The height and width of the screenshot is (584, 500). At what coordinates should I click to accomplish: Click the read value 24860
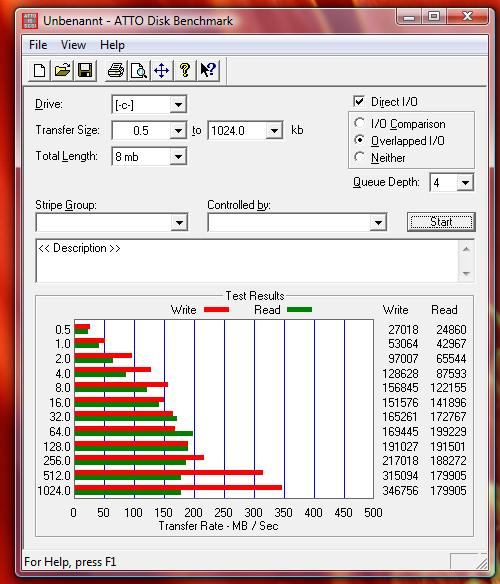click(451, 330)
